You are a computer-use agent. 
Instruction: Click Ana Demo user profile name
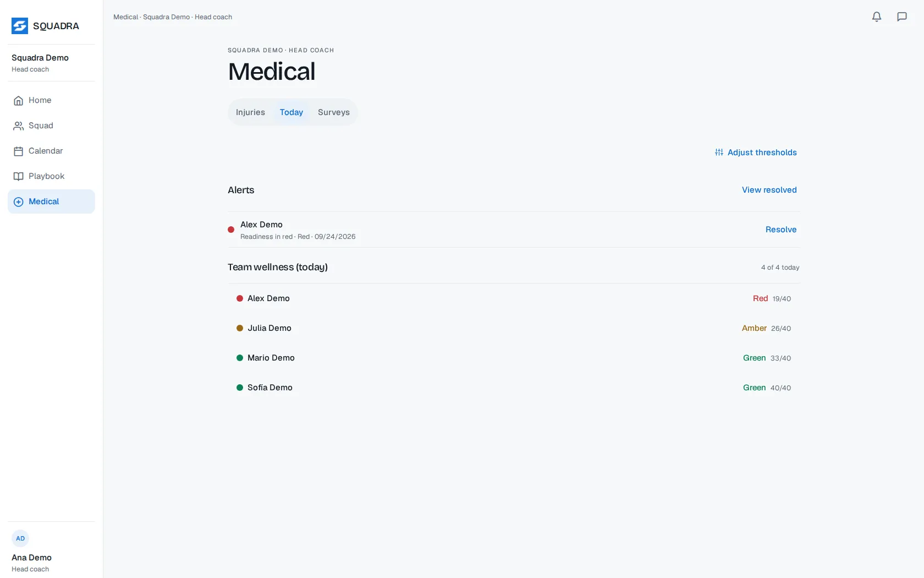[31, 558]
